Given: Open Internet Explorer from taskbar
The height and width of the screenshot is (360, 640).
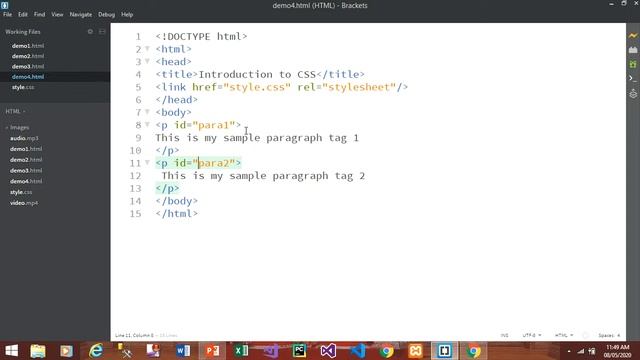Looking at the screenshot, I should tap(96, 351).
